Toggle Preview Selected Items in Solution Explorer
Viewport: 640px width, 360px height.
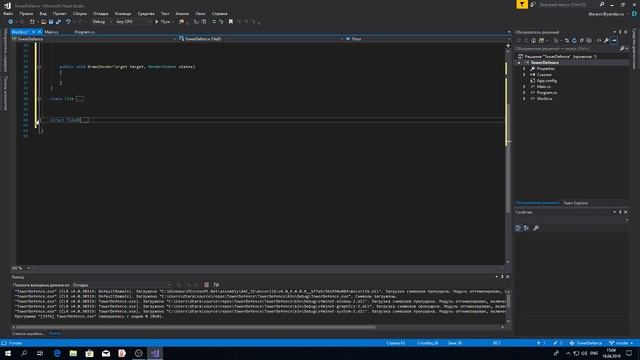(614, 40)
